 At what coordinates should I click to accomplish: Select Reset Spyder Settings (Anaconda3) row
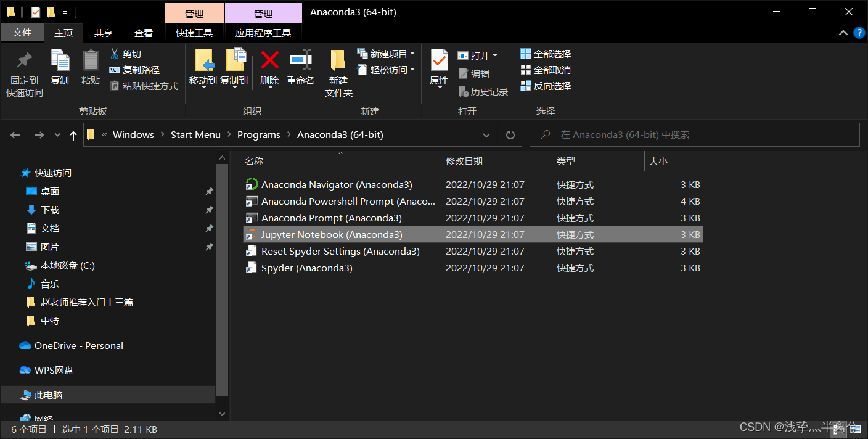click(x=472, y=251)
